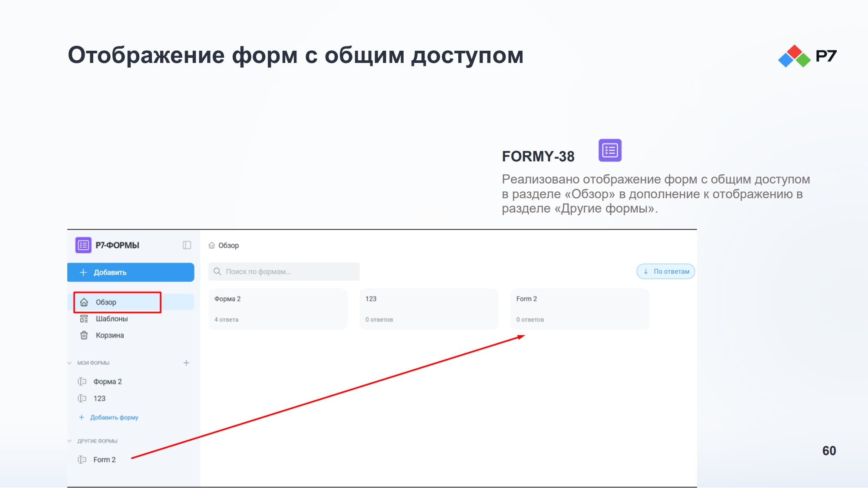
Task: Select form 123 in the sidebar list
Action: tap(99, 399)
